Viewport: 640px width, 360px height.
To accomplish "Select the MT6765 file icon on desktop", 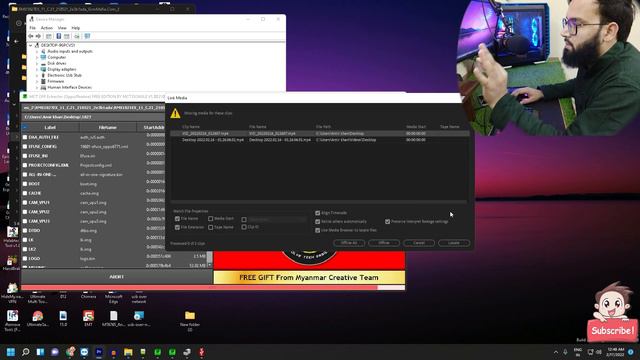I will [x=113, y=318].
